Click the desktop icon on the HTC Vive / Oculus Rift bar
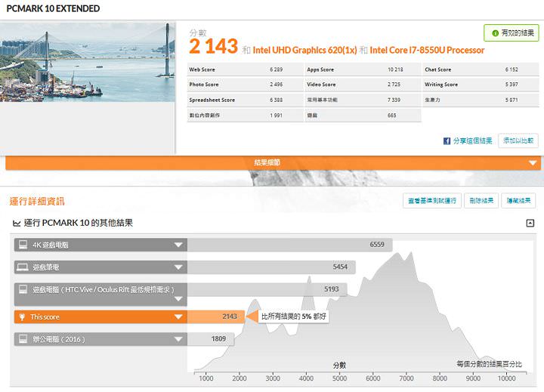The image size is (544, 392). 23,289
